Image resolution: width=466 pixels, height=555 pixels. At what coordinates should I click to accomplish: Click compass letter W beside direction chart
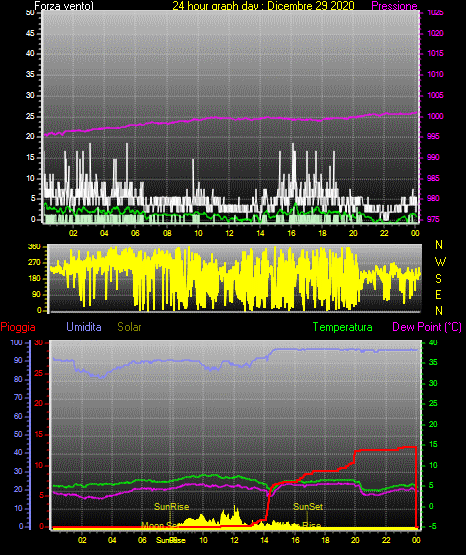point(440,262)
